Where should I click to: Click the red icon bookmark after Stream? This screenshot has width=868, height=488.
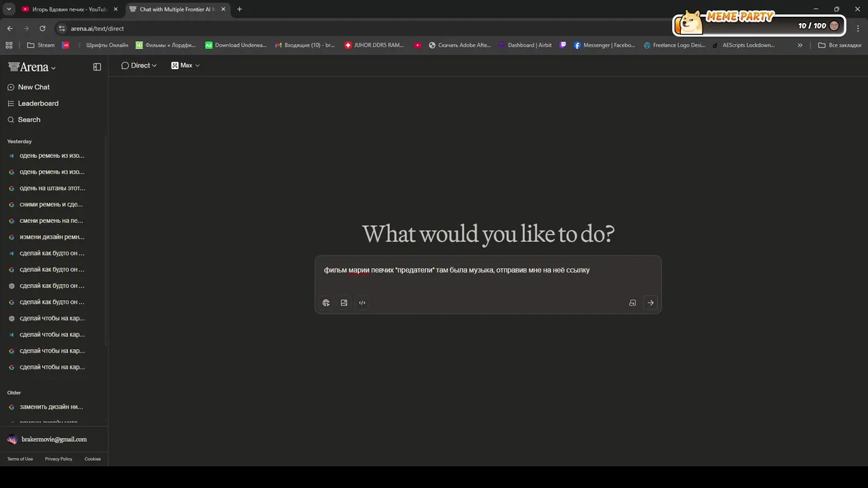66,45
